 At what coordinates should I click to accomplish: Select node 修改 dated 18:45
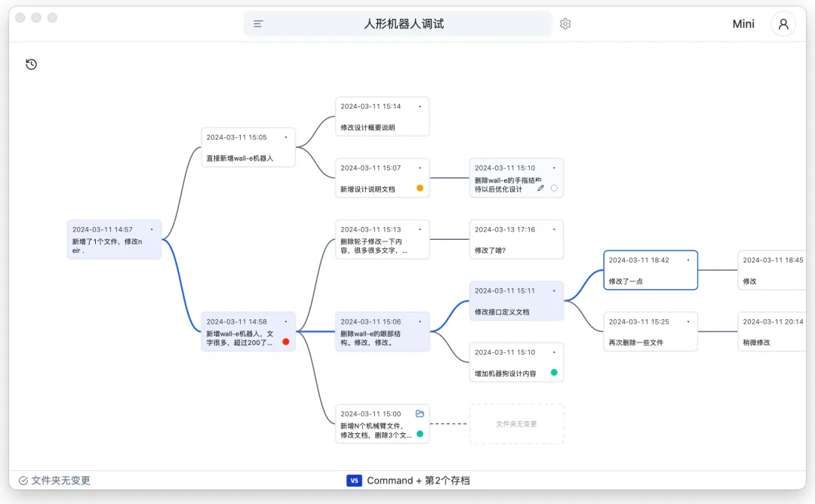(x=772, y=270)
